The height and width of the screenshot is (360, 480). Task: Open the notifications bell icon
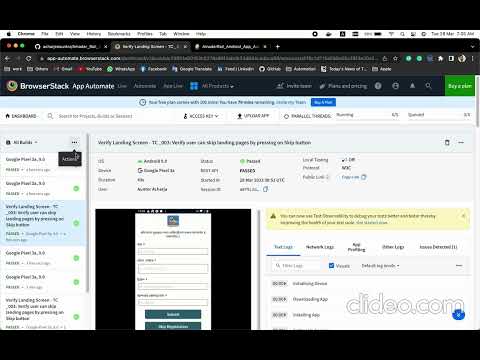pos(412,86)
